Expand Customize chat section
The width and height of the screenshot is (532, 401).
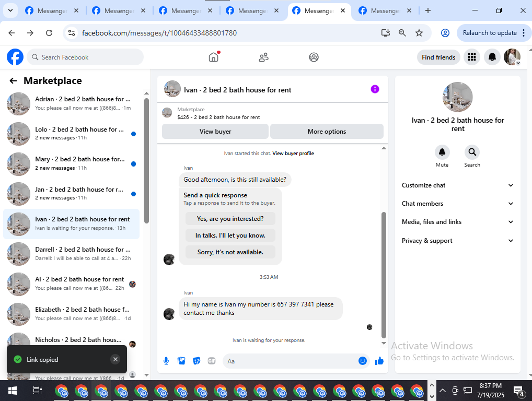point(457,185)
